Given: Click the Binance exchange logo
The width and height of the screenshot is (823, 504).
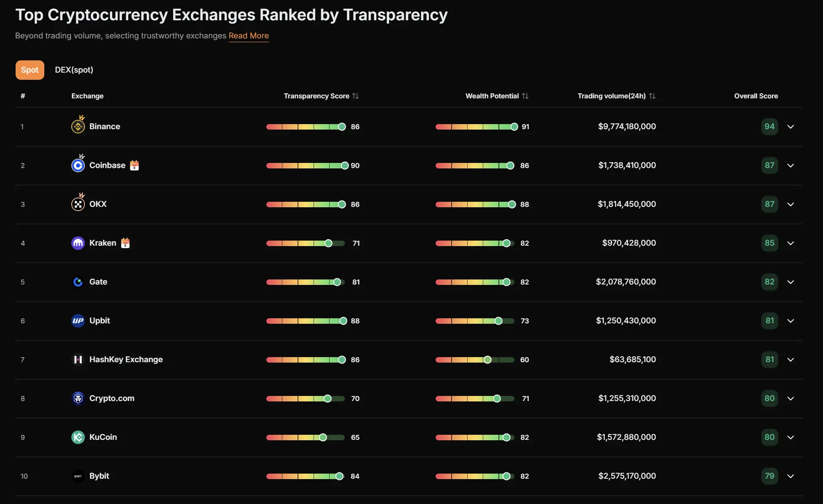Looking at the screenshot, I should click(78, 127).
